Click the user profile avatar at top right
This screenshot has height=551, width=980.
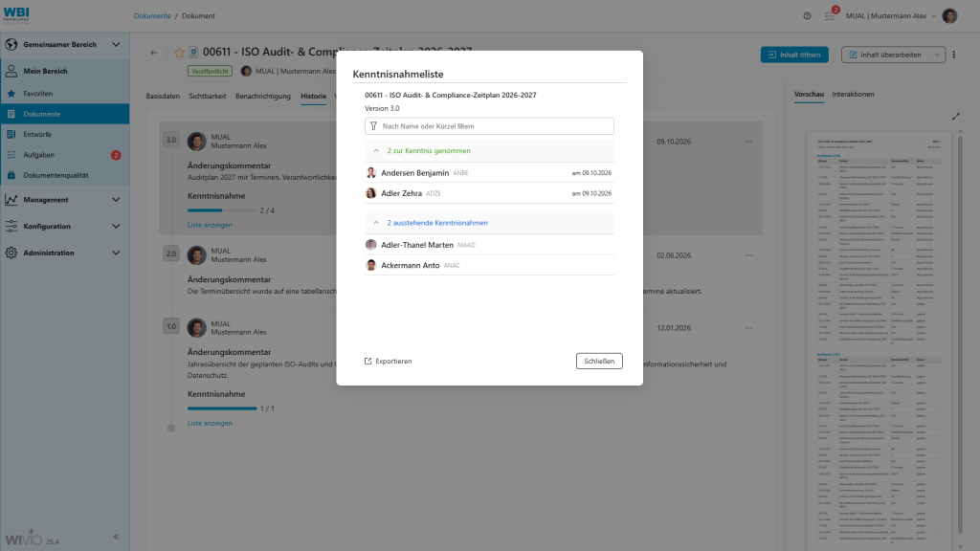(x=949, y=15)
